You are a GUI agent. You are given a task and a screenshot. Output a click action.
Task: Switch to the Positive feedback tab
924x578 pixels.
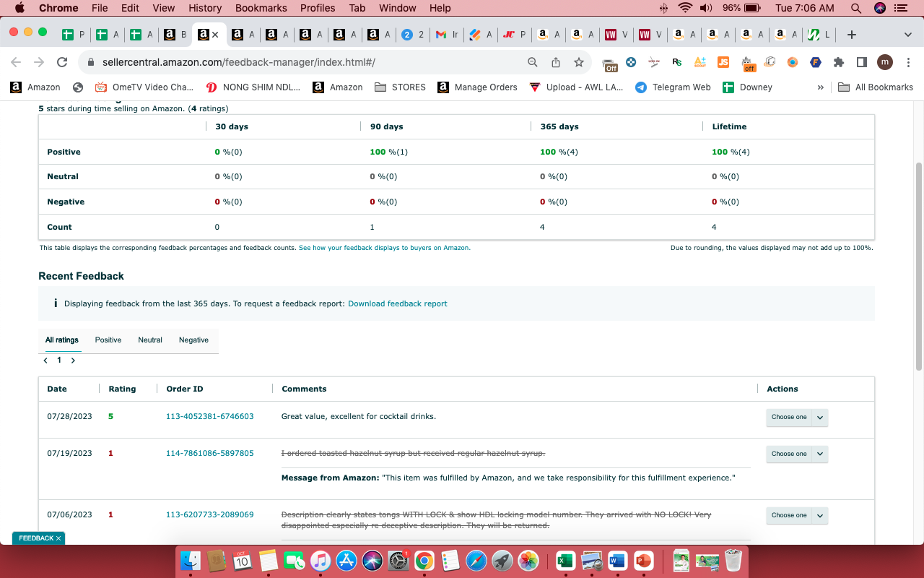(x=108, y=340)
